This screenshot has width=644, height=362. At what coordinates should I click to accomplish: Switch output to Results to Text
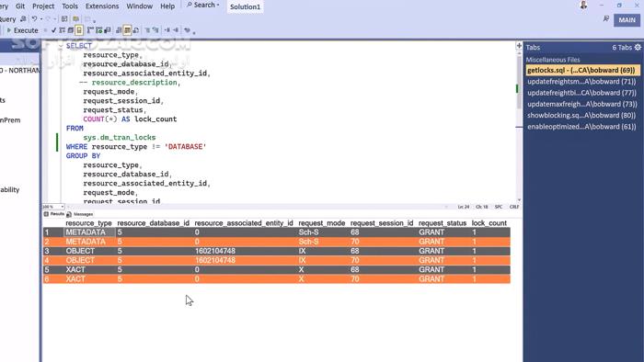(x=119, y=30)
